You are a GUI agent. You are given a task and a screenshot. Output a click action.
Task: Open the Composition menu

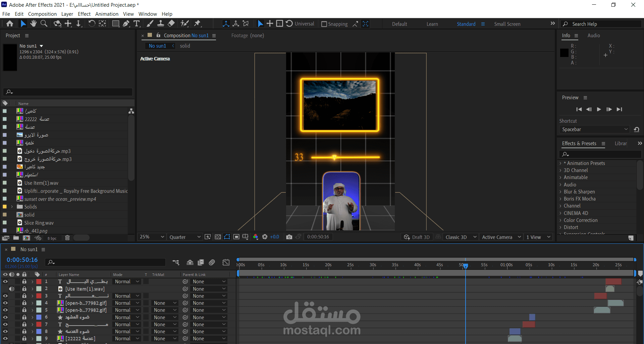(42, 14)
